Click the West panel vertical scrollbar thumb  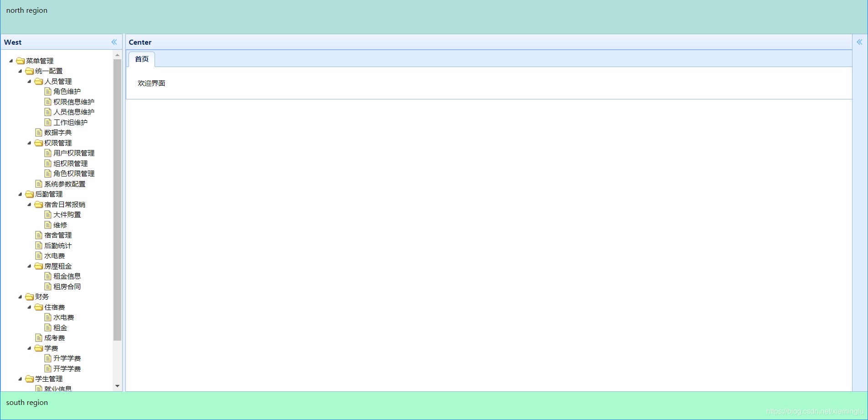click(x=117, y=200)
